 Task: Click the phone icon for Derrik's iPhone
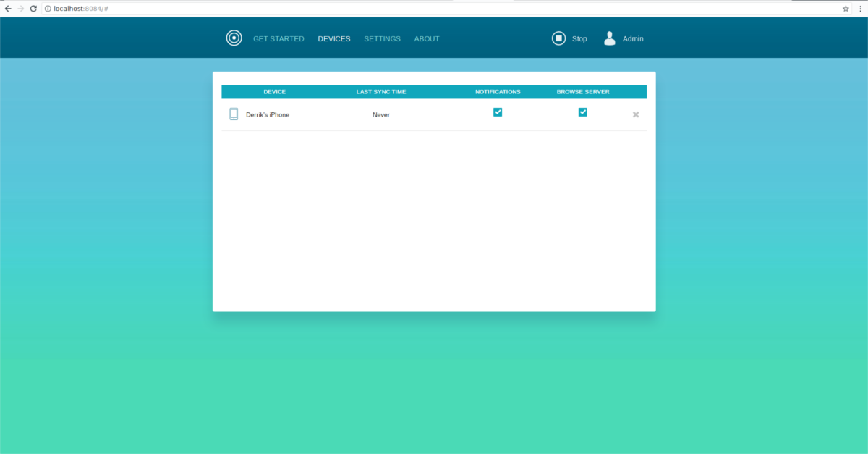tap(234, 114)
